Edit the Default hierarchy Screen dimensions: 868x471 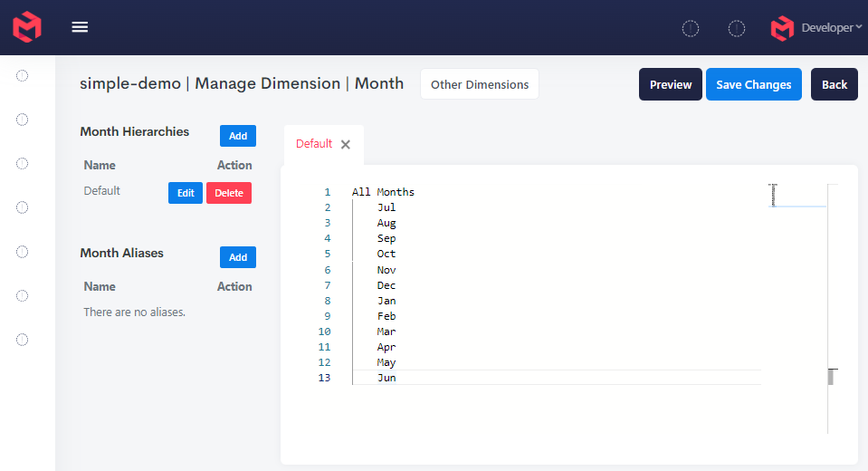tap(186, 193)
